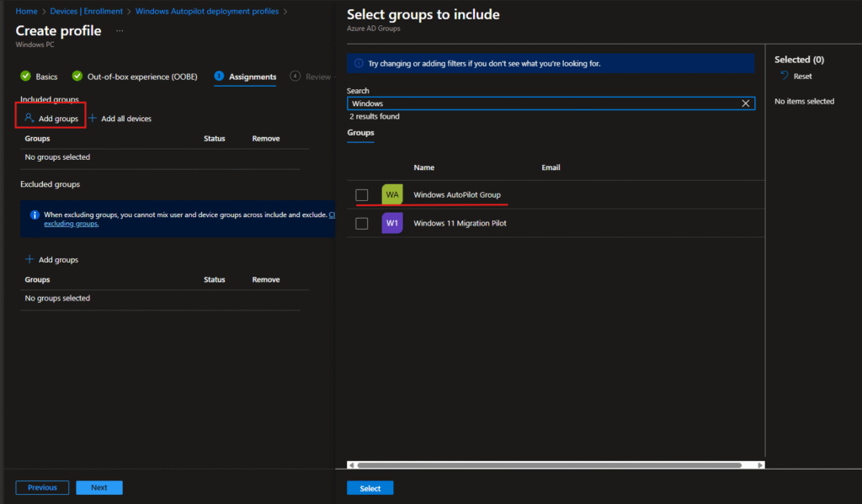Click the Previous button
This screenshot has height=504, width=862.
pyautogui.click(x=42, y=487)
